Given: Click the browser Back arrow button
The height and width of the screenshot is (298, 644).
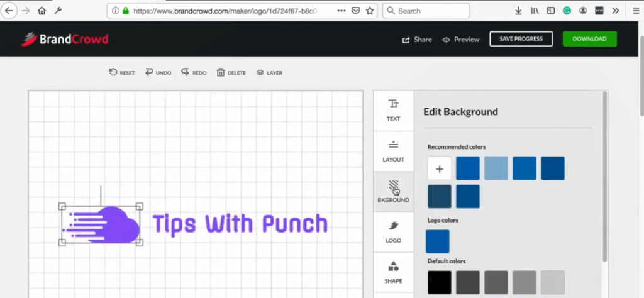Looking at the screenshot, I should 9,11.
